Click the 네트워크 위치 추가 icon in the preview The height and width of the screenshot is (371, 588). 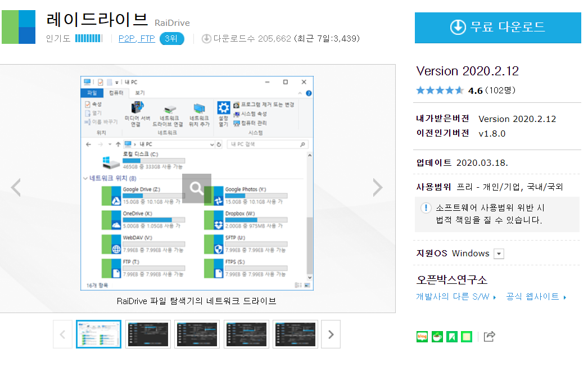click(199, 109)
